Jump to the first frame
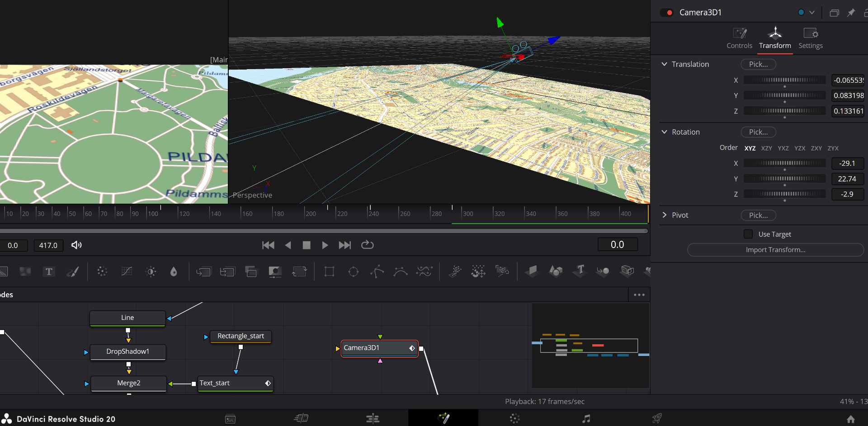Viewport: 868px width, 426px height. click(268, 245)
